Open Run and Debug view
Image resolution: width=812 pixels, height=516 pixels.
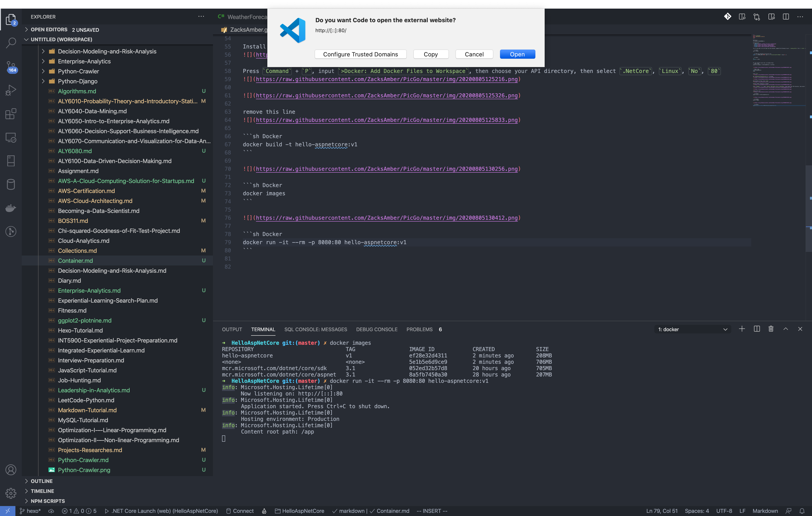pyautogui.click(x=11, y=90)
